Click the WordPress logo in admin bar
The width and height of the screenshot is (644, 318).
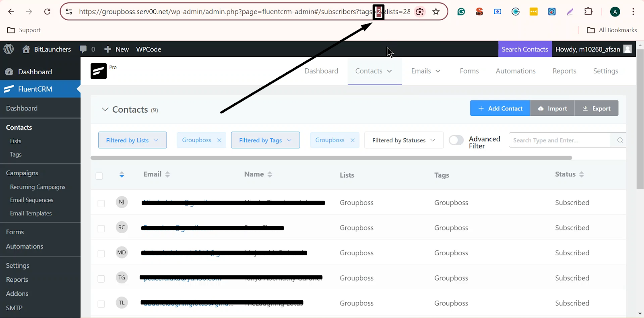[x=8, y=49]
